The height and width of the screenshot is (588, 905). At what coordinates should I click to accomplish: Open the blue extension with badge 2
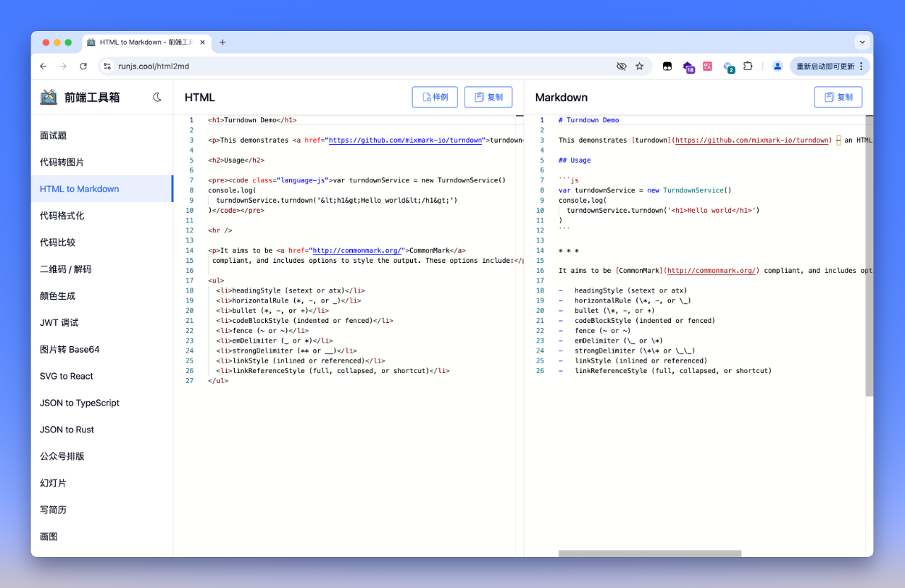click(729, 67)
